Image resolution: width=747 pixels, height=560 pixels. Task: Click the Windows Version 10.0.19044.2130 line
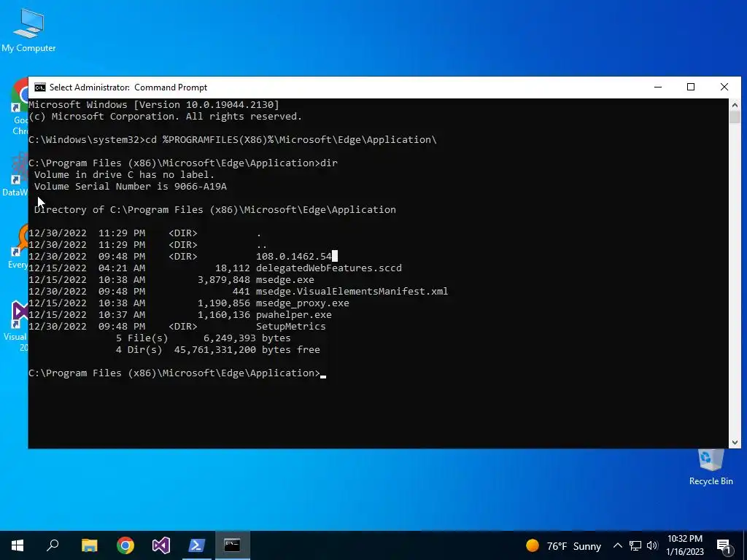[x=153, y=105]
